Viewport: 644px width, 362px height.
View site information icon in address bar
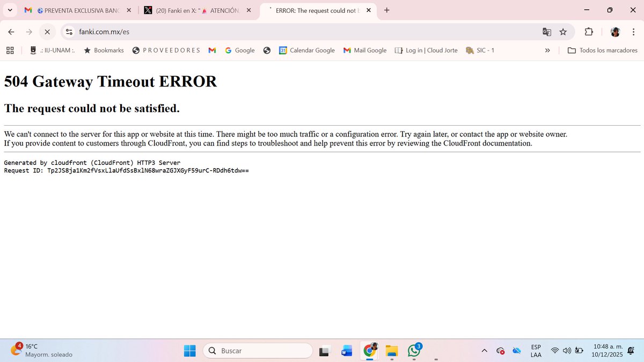pos(69,32)
